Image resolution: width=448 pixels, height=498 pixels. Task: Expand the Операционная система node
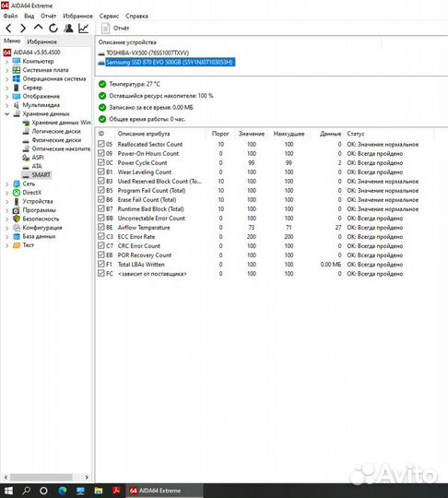[7, 78]
